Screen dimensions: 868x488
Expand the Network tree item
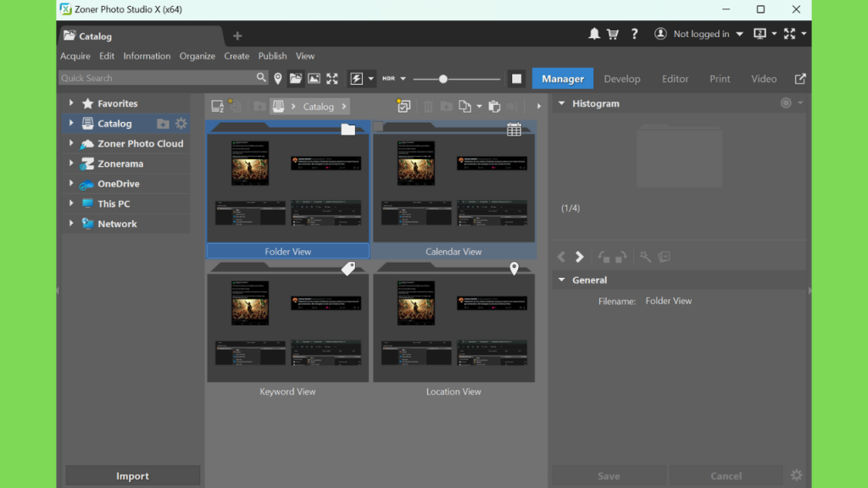coord(71,224)
